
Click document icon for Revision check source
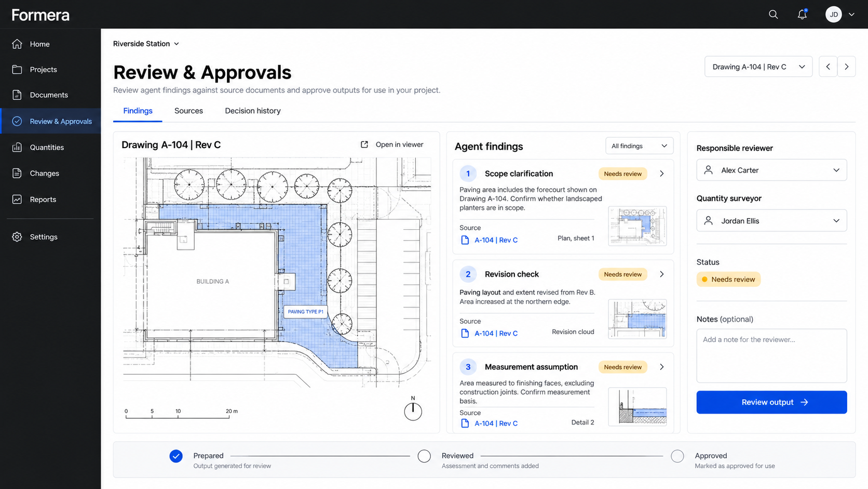pos(465,334)
